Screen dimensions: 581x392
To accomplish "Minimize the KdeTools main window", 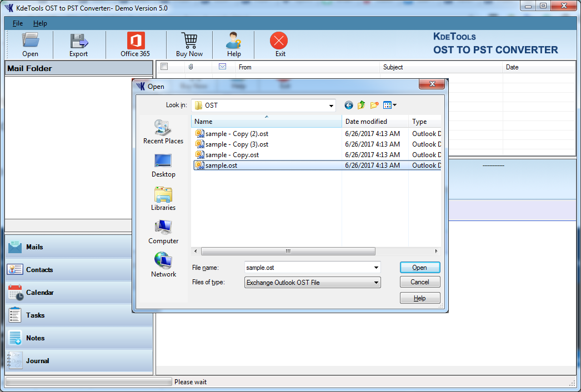I will click(x=528, y=6).
